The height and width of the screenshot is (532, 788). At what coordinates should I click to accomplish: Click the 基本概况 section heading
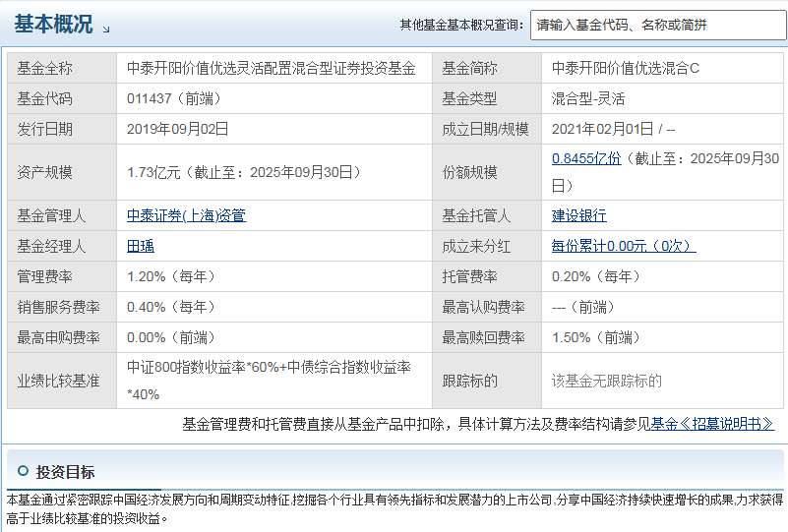pos(54,25)
